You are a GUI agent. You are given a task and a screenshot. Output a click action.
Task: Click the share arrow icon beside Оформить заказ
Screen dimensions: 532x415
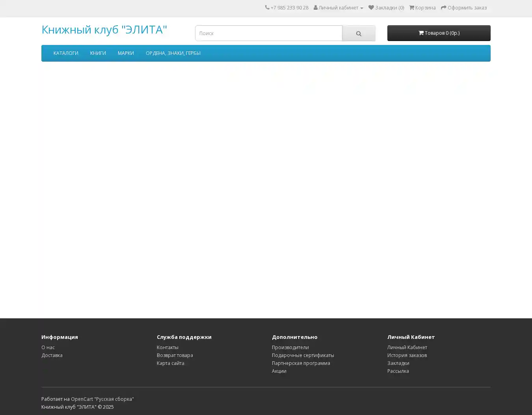pos(443,7)
